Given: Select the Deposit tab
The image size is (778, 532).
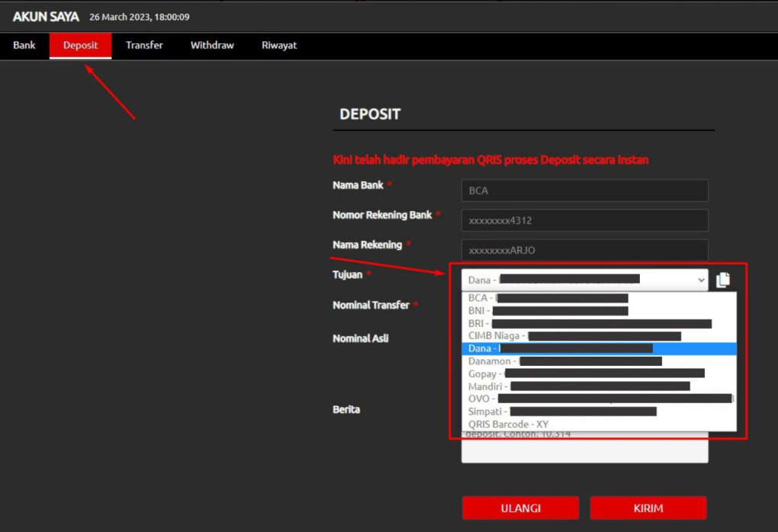Looking at the screenshot, I should pyautogui.click(x=81, y=46).
